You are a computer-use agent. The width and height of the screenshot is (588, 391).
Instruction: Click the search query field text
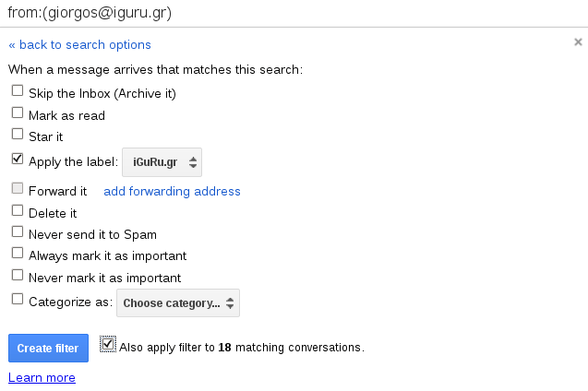coord(89,13)
